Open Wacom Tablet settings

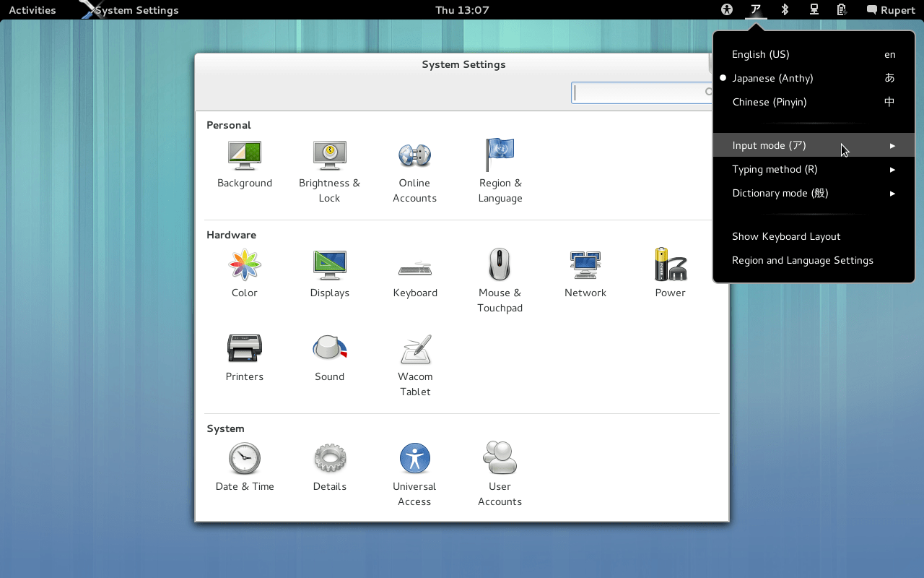click(x=415, y=365)
